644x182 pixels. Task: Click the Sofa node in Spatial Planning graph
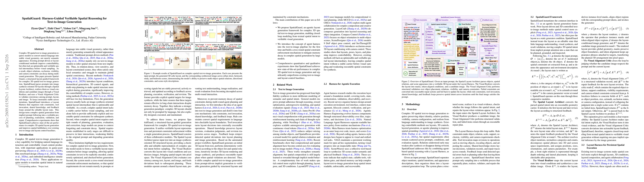[444, 31]
